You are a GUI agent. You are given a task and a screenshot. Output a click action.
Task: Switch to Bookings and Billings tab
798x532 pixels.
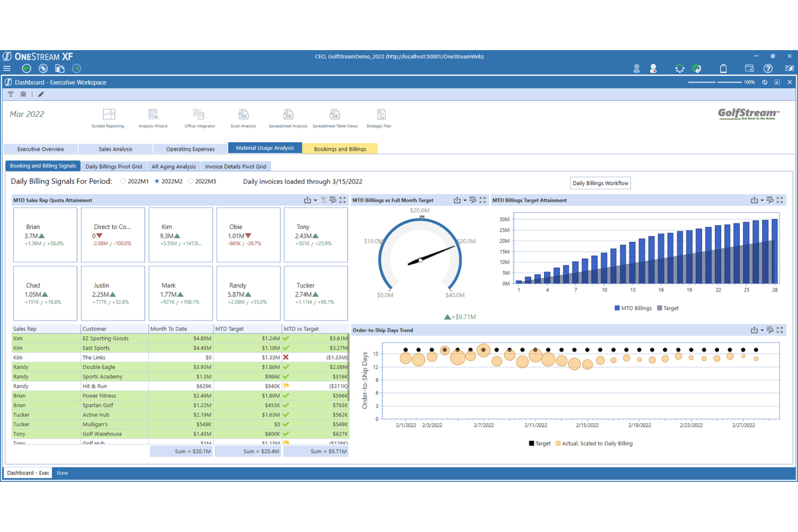coord(340,149)
